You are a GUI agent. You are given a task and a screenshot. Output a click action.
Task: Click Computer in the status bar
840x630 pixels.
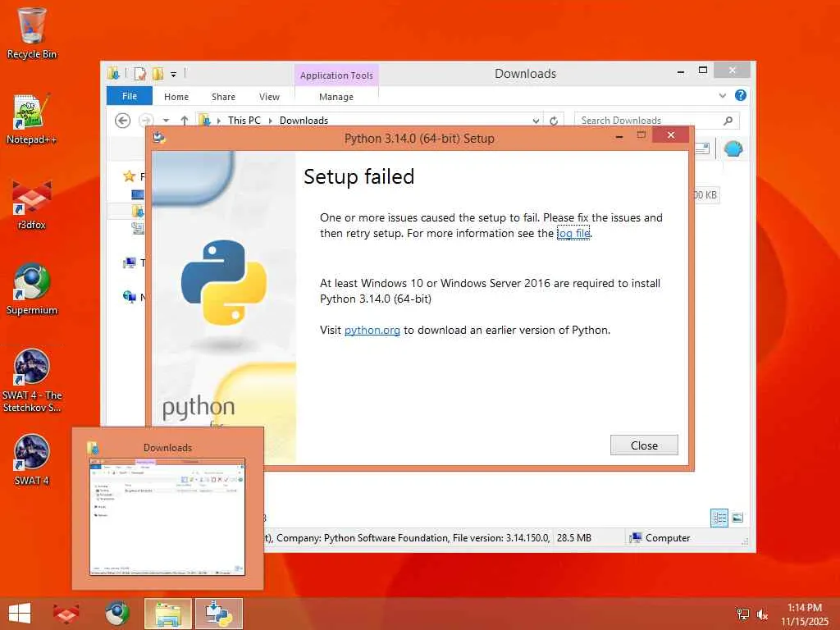(x=660, y=537)
